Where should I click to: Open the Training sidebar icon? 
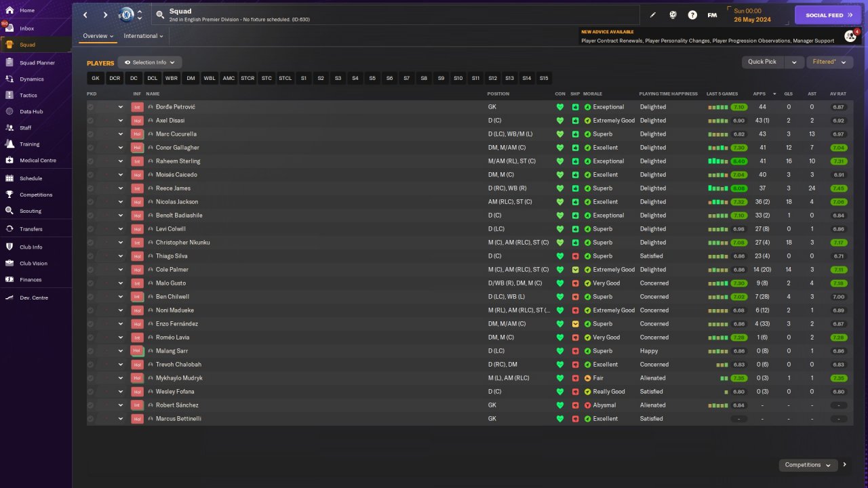[9, 144]
